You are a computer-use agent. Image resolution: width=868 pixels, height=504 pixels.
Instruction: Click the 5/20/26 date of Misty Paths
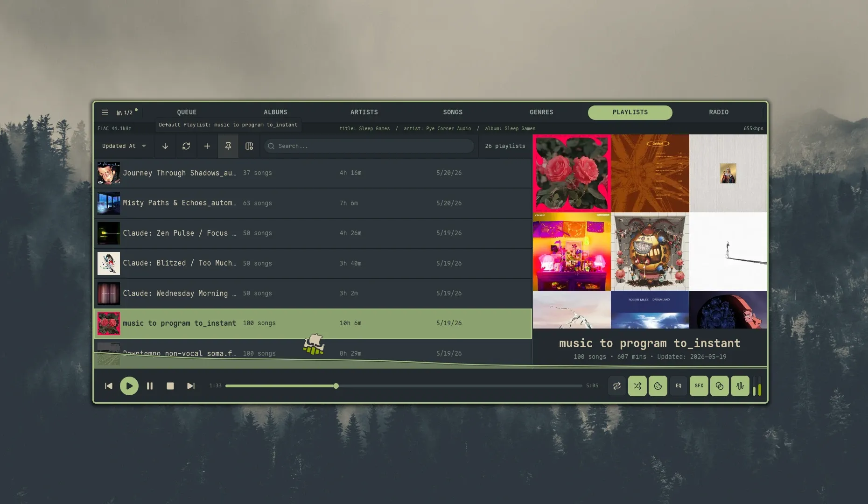click(449, 203)
